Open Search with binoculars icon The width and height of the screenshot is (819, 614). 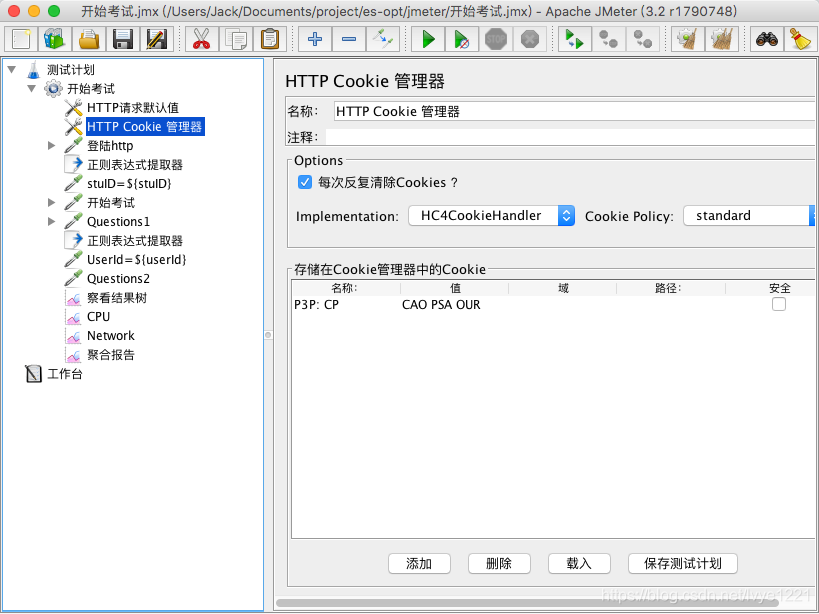[x=767, y=39]
